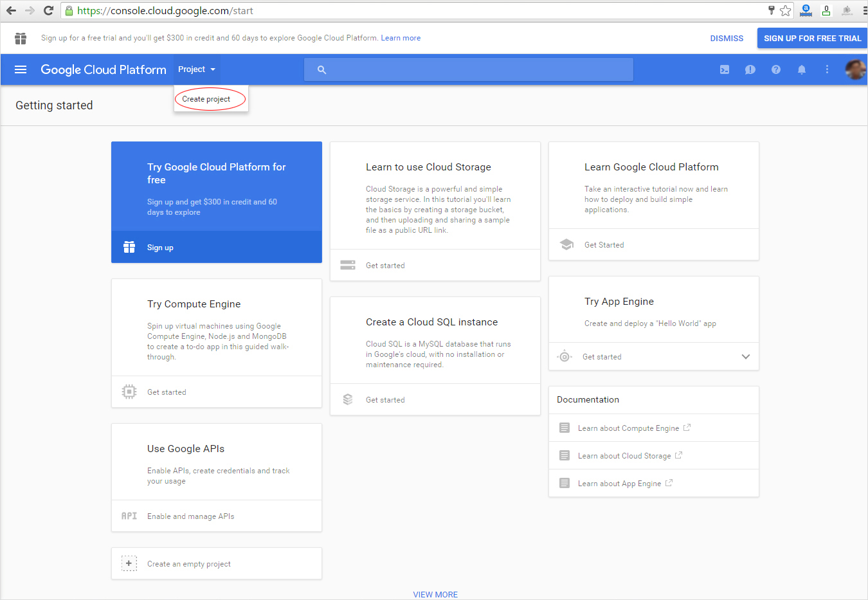This screenshot has width=868, height=600.
Task: Click the browser forward arrow
Action: 30,10
